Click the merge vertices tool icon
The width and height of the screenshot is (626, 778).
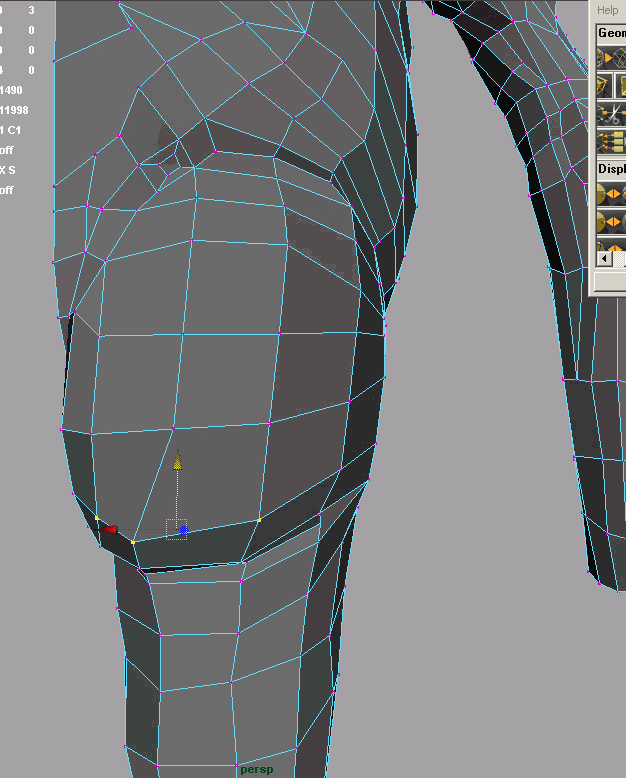tap(608, 143)
